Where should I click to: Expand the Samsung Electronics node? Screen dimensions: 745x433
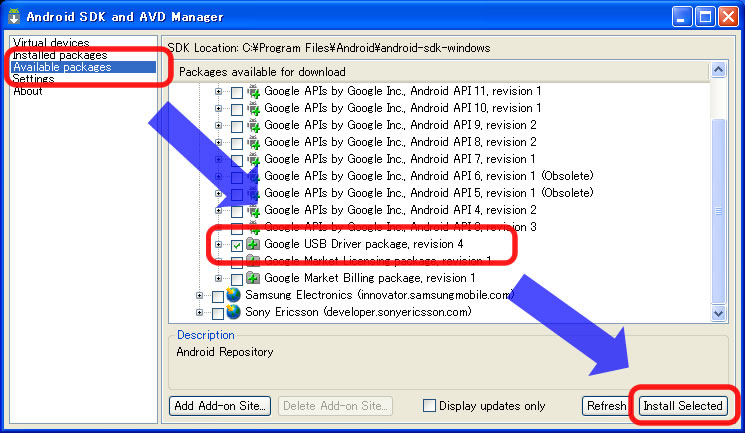pyautogui.click(x=200, y=295)
